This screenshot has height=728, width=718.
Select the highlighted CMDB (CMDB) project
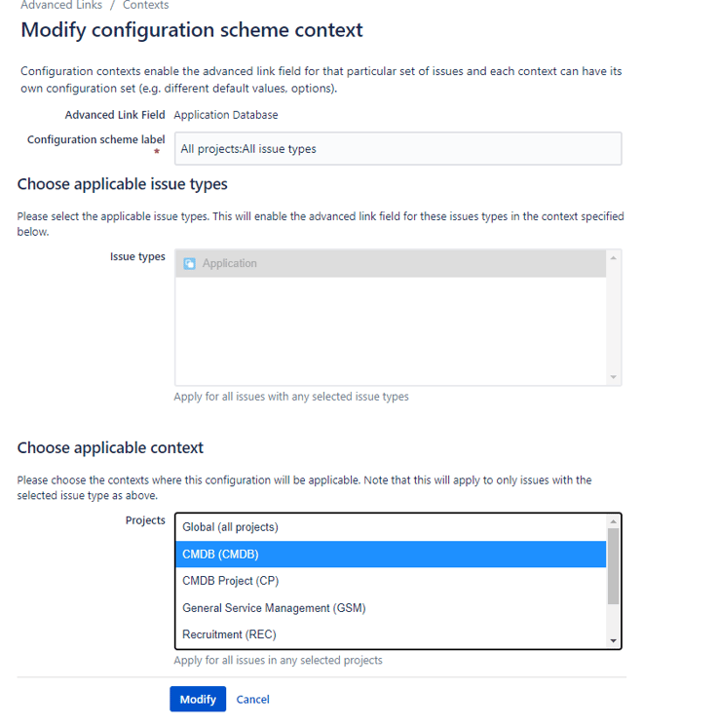[220, 555]
